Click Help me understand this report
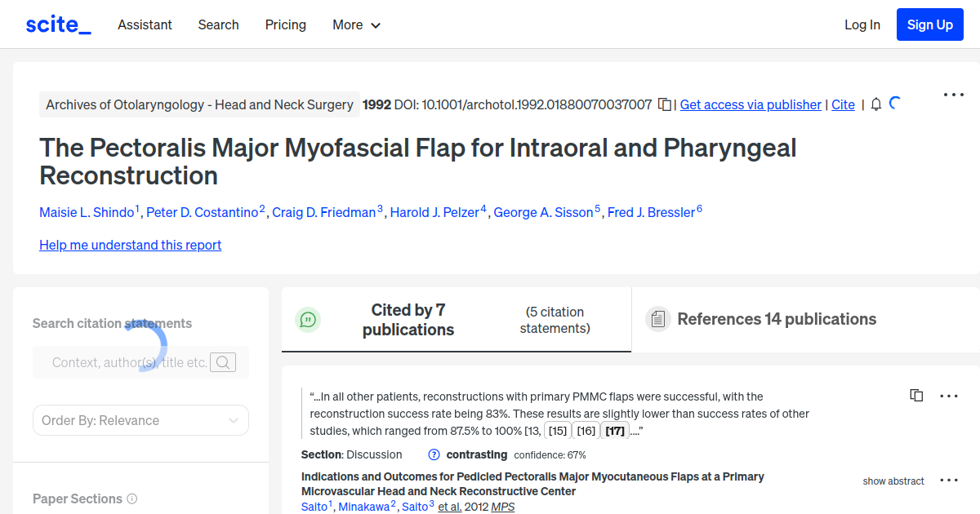 click(x=130, y=245)
